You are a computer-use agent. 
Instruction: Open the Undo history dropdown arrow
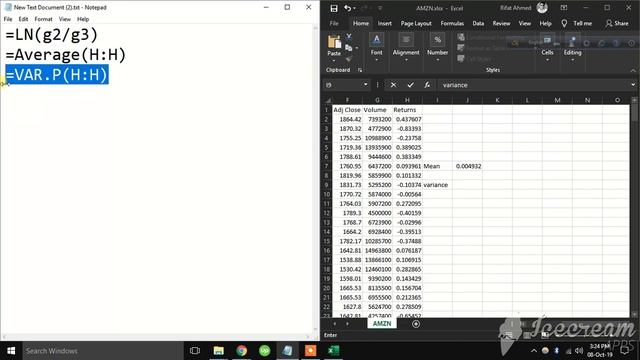click(x=354, y=8)
